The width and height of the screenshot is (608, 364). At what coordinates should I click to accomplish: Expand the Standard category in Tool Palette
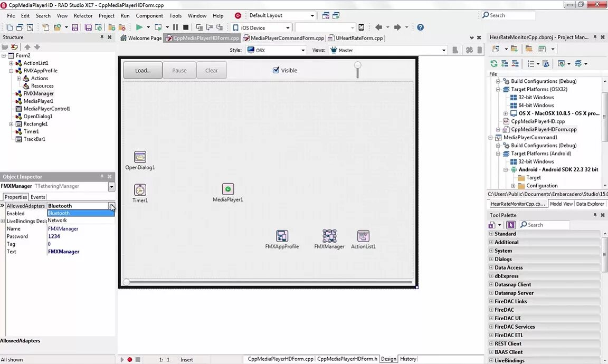pyautogui.click(x=491, y=234)
